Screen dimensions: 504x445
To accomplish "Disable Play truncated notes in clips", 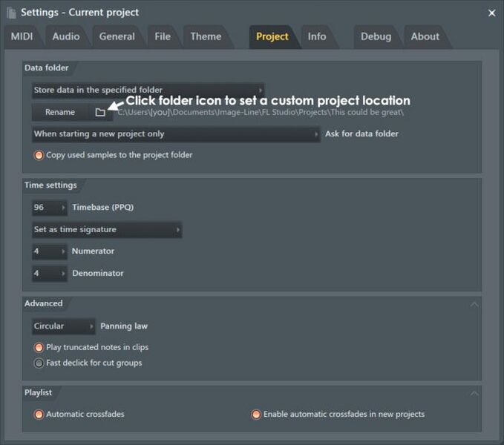I will pyautogui.click(x=39, y=347).
